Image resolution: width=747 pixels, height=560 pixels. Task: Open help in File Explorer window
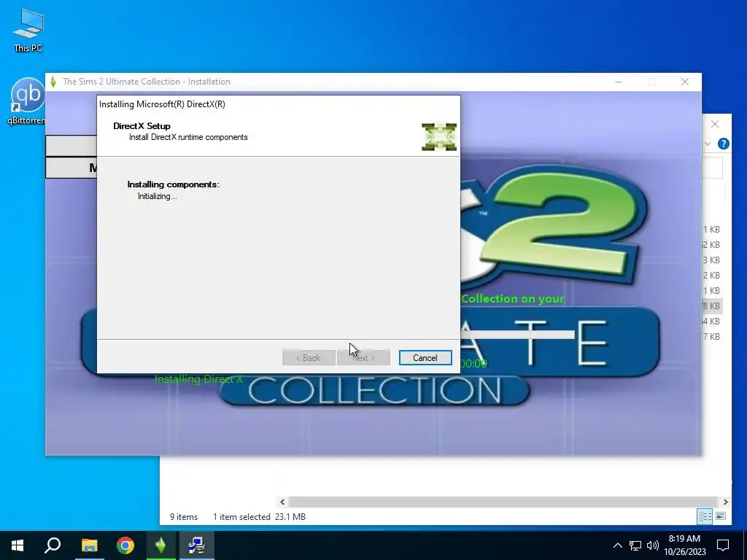point(723,144)
